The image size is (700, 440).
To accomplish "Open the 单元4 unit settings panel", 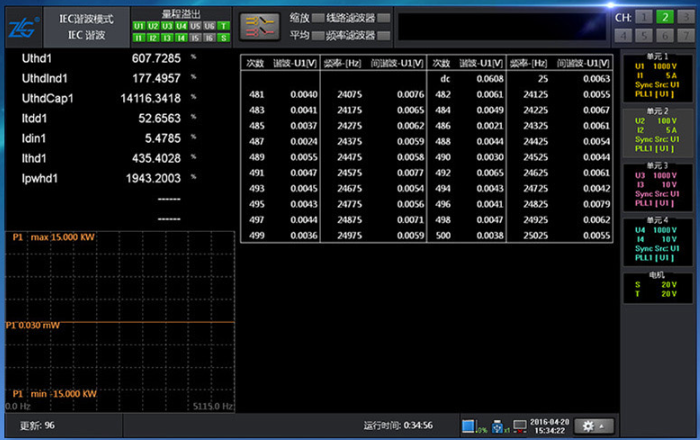I will [x=658, y=241].
